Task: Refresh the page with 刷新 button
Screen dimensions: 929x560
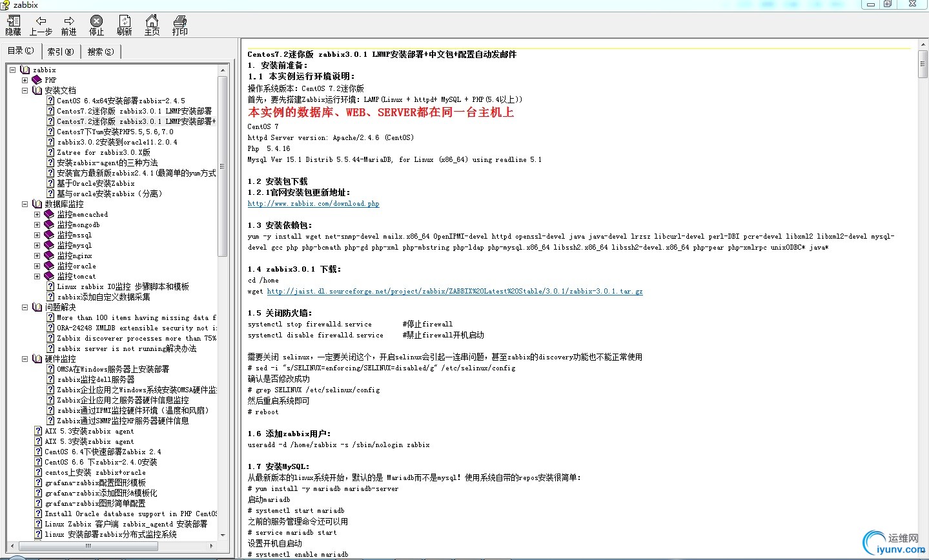Action: coord(124,26)
